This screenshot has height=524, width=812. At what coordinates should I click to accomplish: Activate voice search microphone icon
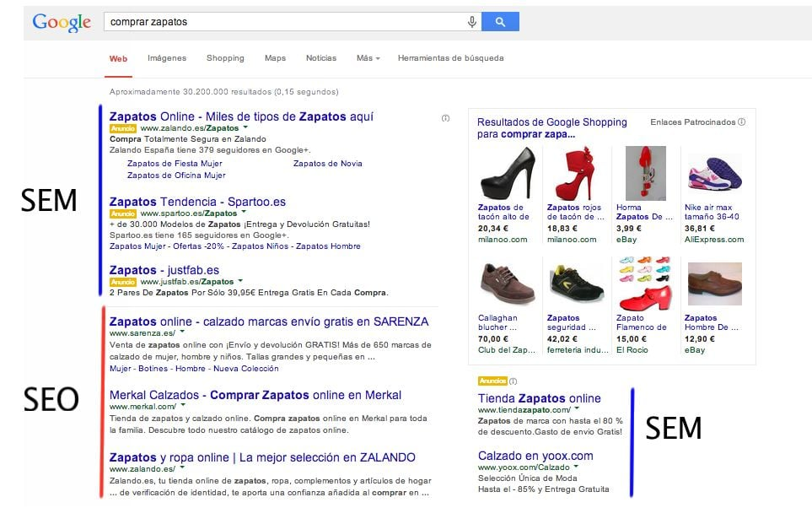tap(471, 22)
